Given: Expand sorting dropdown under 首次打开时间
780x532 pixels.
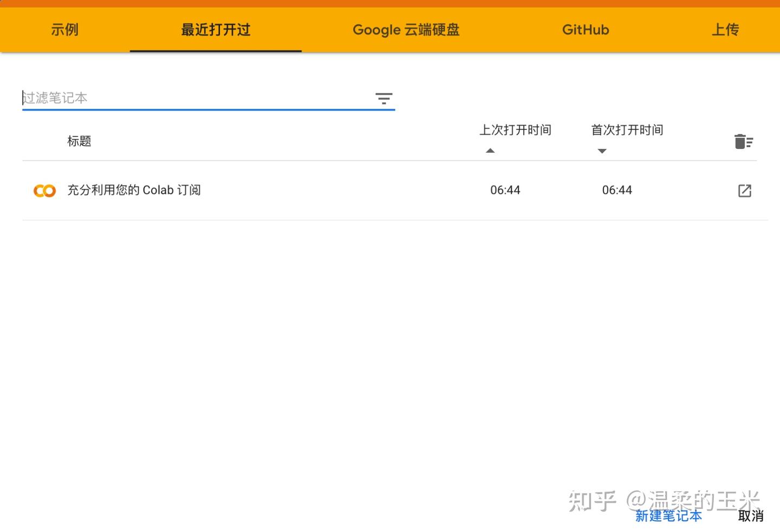Looking at the screenshot, I should click(x=602, y=152).
